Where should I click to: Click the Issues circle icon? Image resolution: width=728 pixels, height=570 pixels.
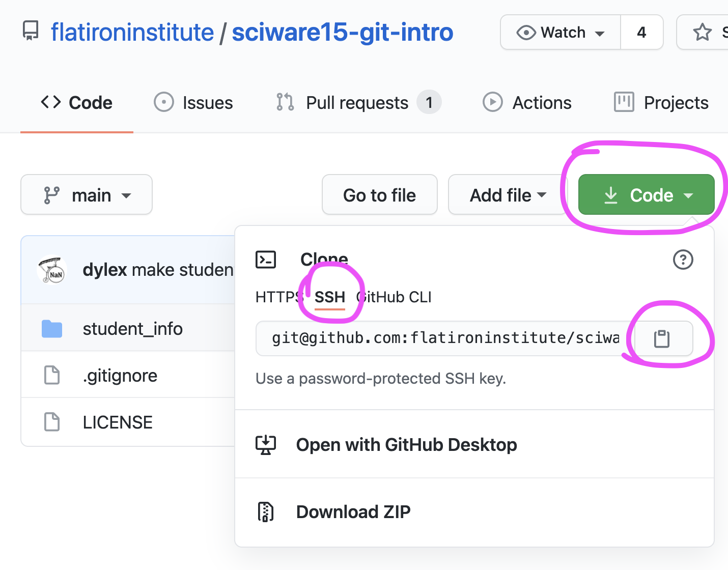164,102
